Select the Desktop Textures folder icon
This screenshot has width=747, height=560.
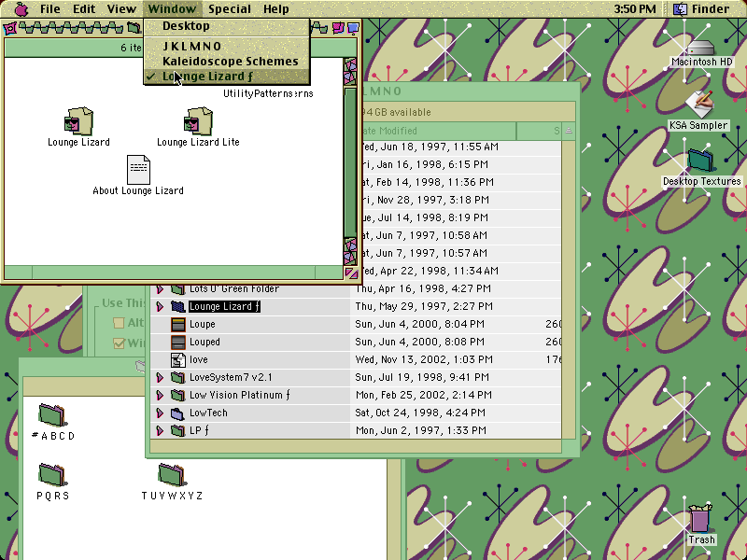[x=701, y=161]
